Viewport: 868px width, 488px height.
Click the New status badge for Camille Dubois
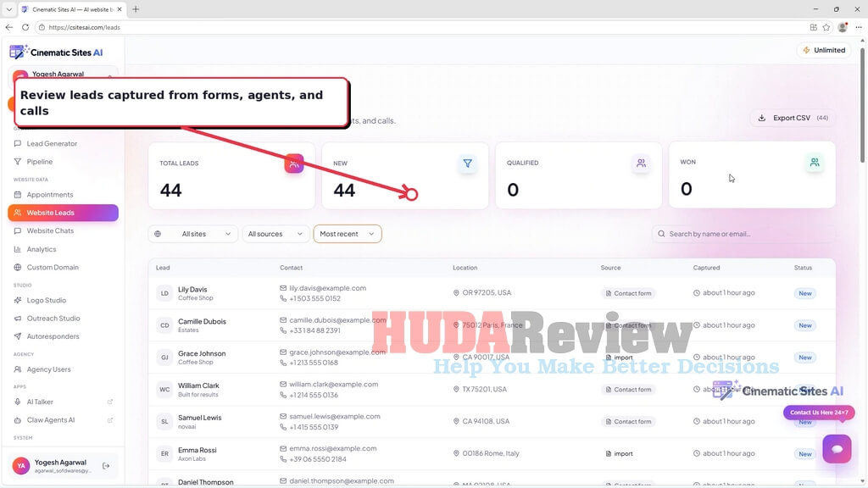tap(805, 325)
